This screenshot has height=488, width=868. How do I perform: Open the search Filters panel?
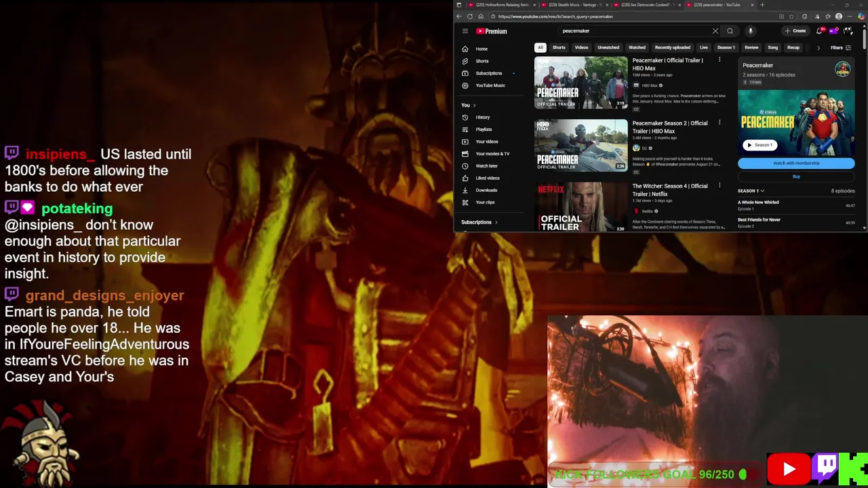840,47
